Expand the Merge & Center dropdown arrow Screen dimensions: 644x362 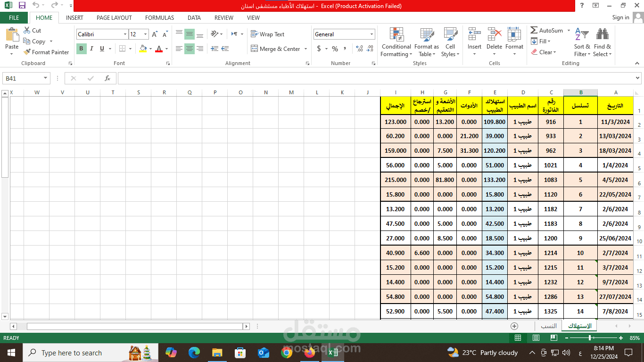tap(305, 49)
